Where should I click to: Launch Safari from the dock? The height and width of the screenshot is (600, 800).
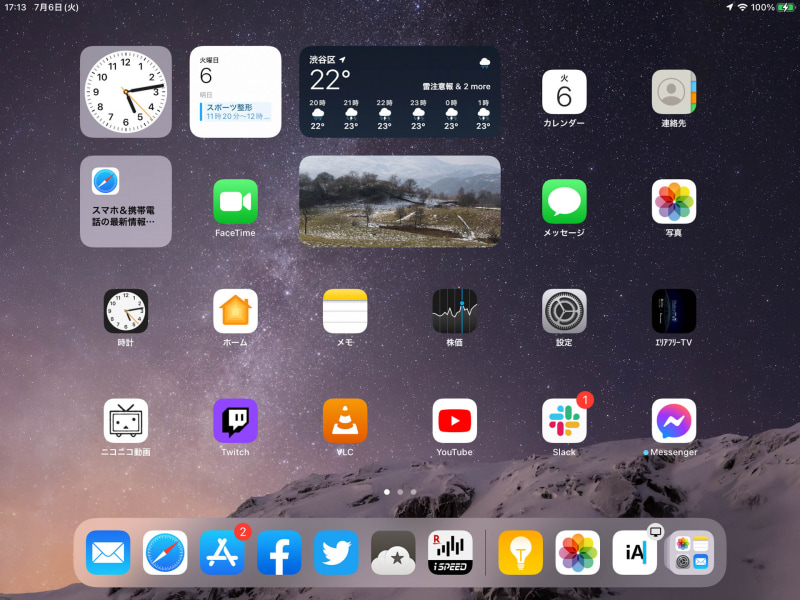[x=165, y=553]
